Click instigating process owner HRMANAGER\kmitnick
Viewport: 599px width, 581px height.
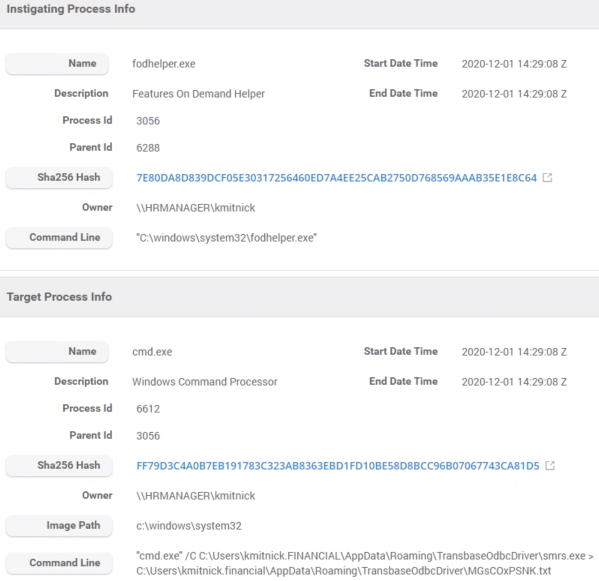196,208
